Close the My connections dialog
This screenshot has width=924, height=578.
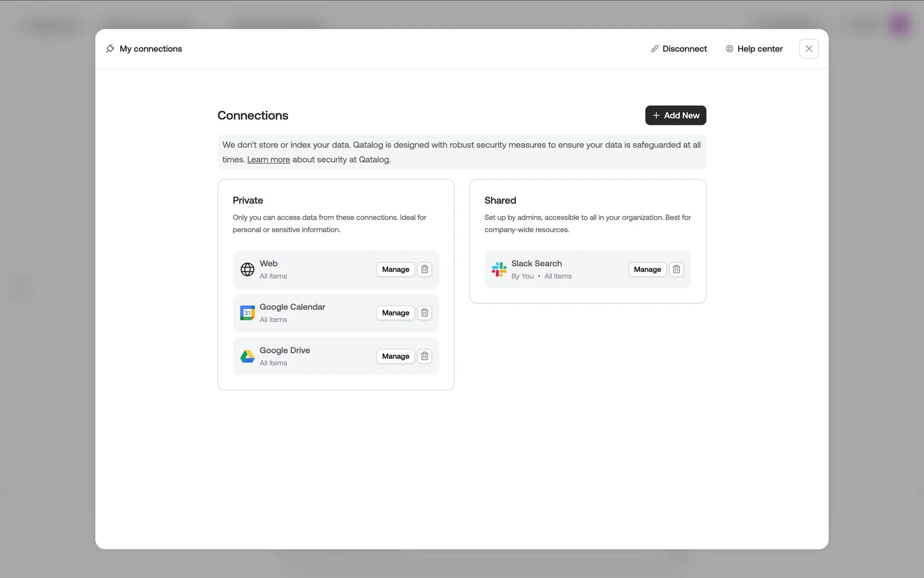point(808,49)
